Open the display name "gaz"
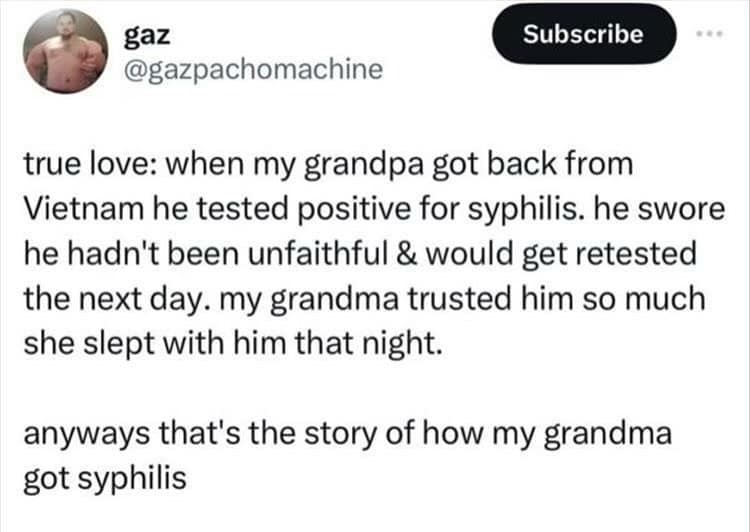This screenshot has width=750, height=532. (x=147, y=36)
